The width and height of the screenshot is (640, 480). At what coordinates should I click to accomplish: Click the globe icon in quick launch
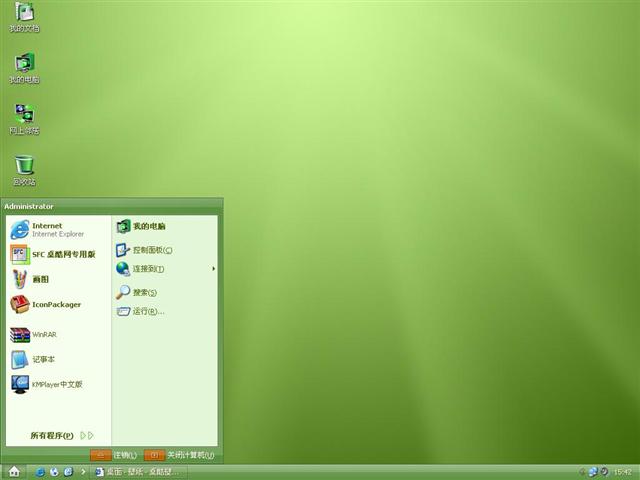[54, 472]
